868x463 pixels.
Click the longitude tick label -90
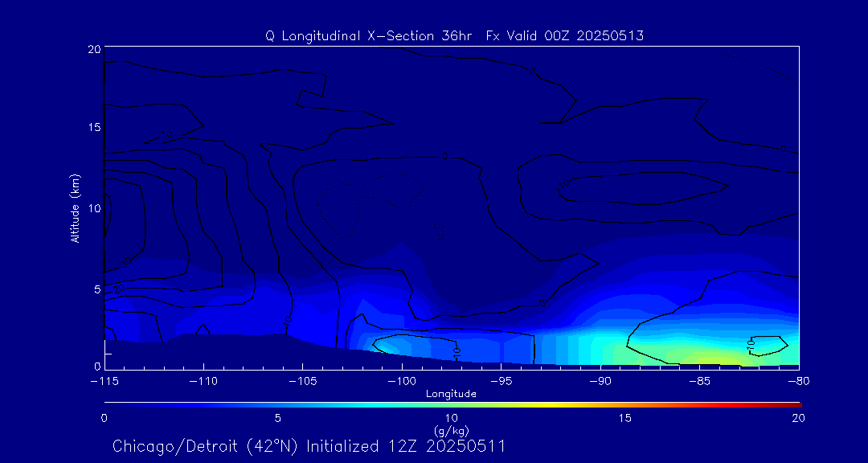[600, 382]
